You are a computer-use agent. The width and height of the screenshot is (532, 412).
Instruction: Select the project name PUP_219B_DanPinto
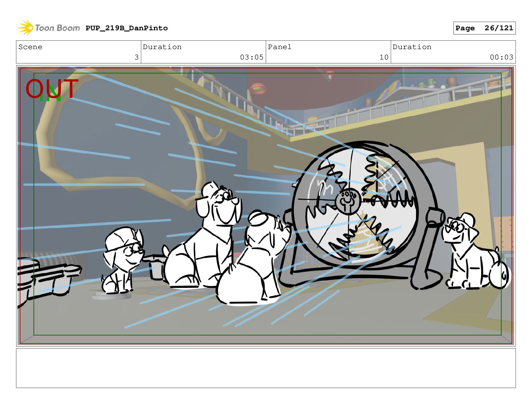126,28
